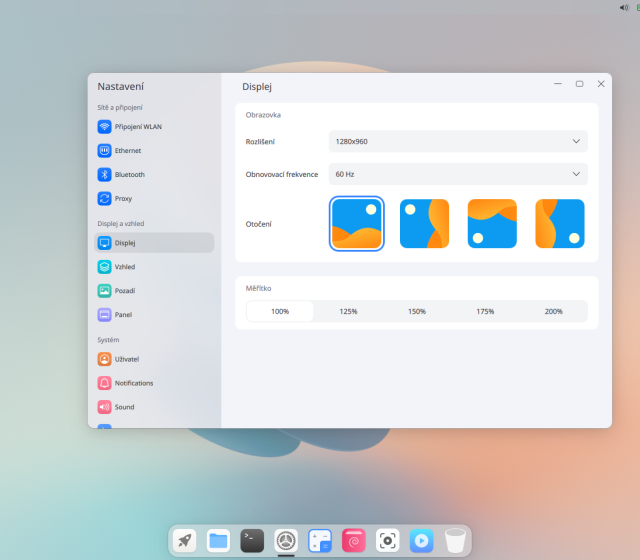Set scale to 125%
This screenshot has height=560, width=640.
tap(348, 311)
